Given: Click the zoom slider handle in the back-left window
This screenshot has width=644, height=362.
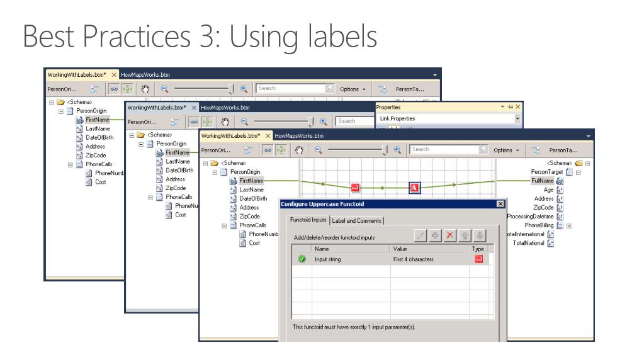Looking at the screenshot, I should pos(231,89).
